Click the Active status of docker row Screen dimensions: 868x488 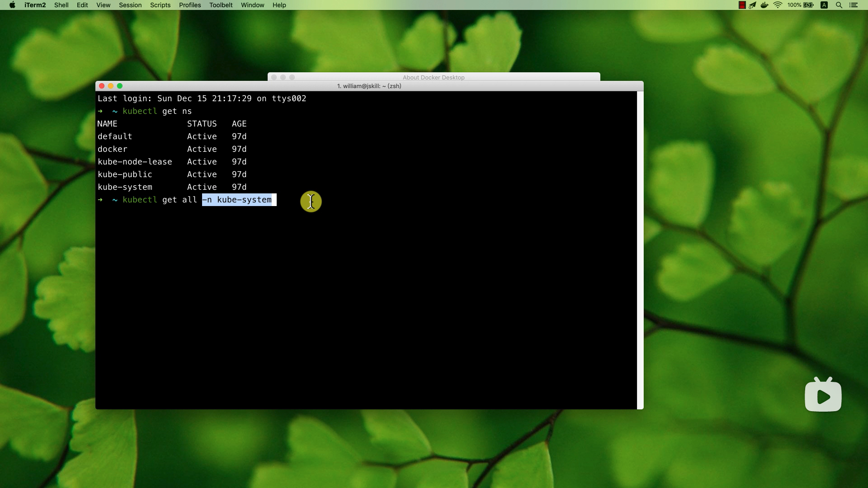pos(202,149)
